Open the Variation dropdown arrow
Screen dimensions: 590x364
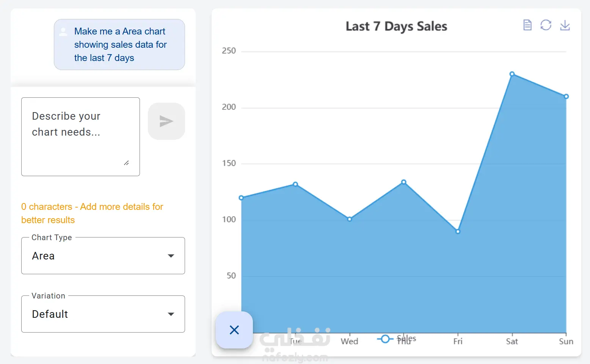pos(171,314)
